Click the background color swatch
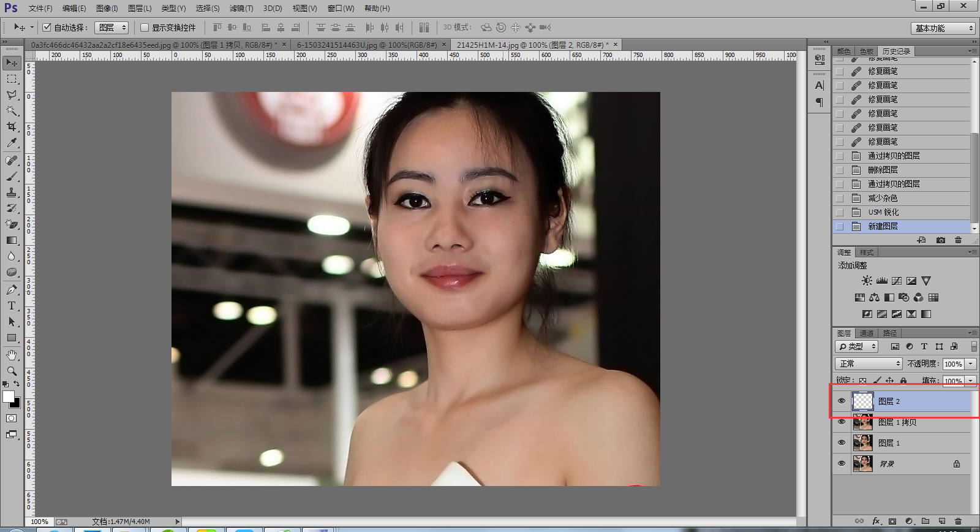Image resolution: width=980 pixels, height=532 pixels. click(x=17, y=405)
